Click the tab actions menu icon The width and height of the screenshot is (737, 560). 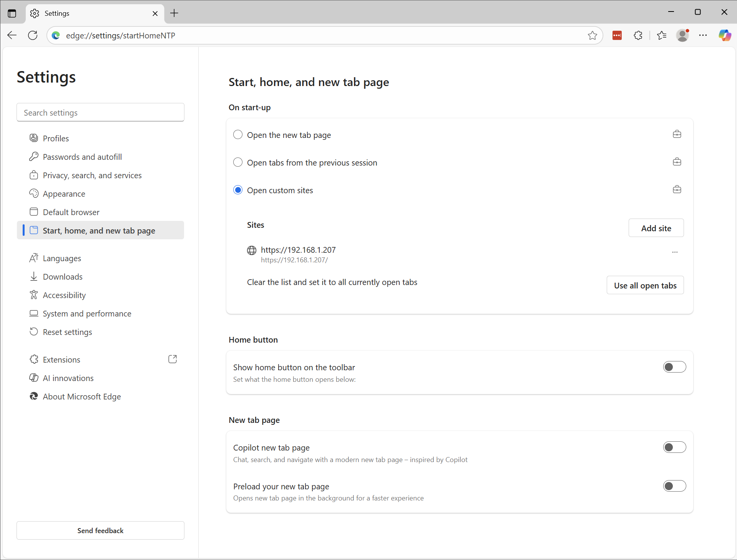12,13
